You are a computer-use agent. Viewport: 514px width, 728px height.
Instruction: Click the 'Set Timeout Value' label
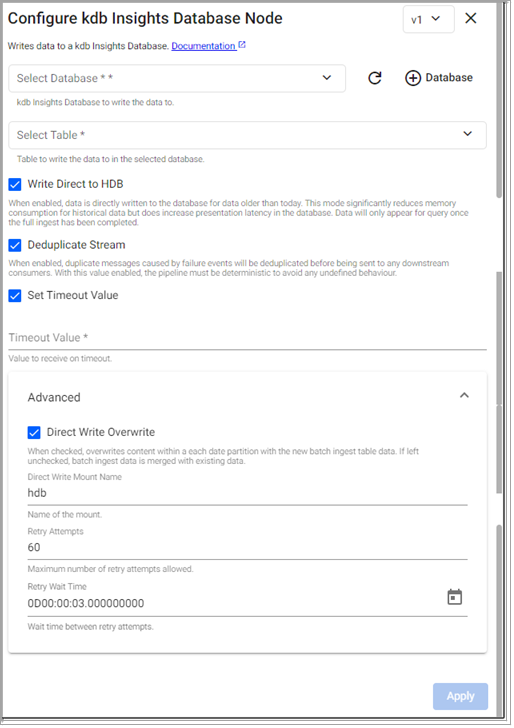[x=73, y=295]
